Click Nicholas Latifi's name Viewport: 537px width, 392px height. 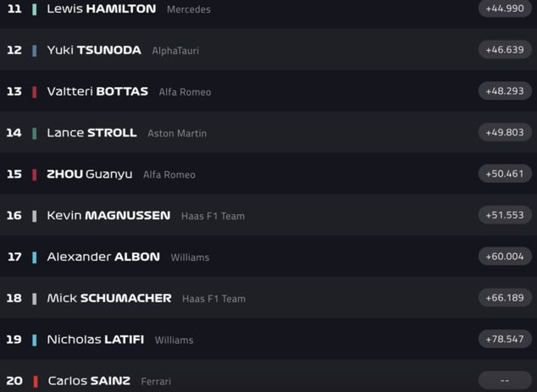[x=95, y=340]
